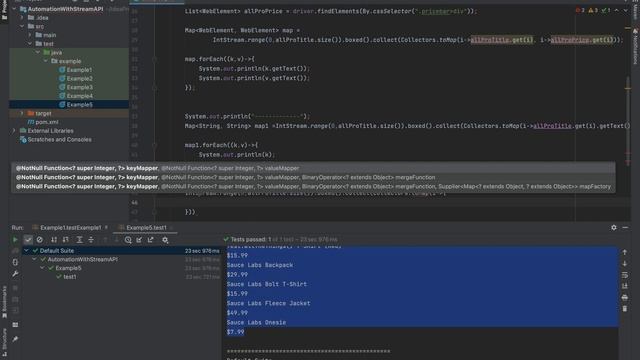Rerun the test with the green play icon
This screenshot has height=360, width=640.
[x=15, y=240]
